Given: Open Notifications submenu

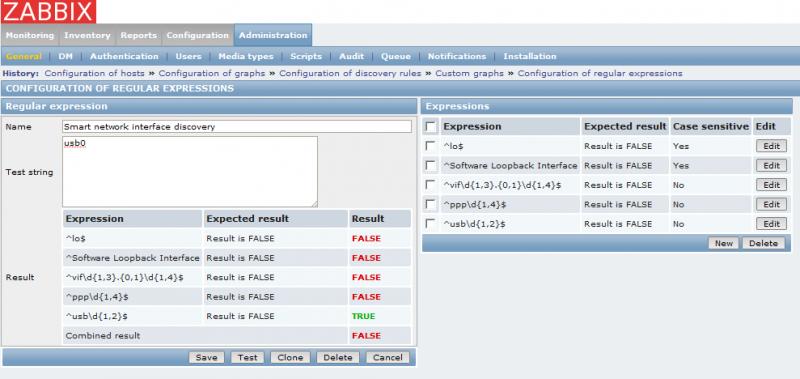Looking at the screenshot, I should (457, 56).
